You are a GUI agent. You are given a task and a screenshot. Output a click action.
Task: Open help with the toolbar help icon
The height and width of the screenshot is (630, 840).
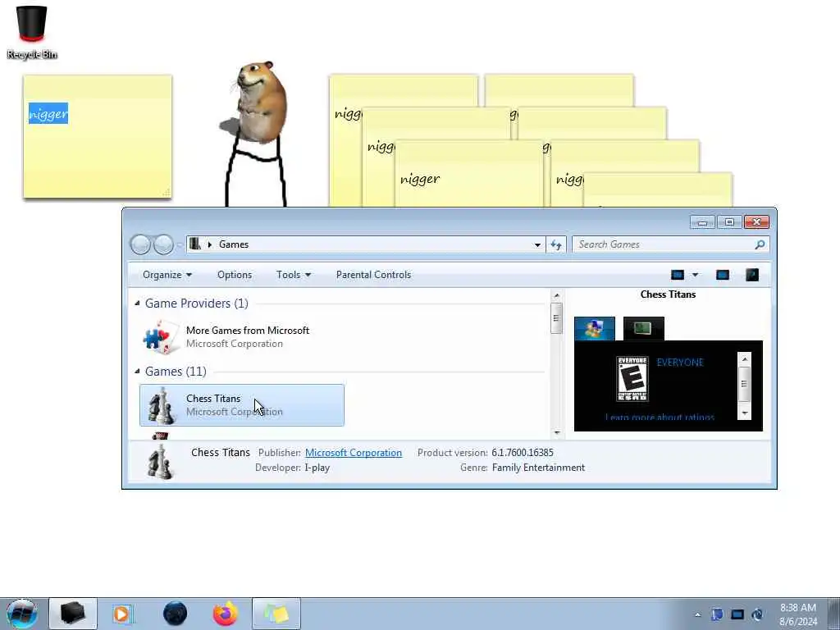point(752,275)
